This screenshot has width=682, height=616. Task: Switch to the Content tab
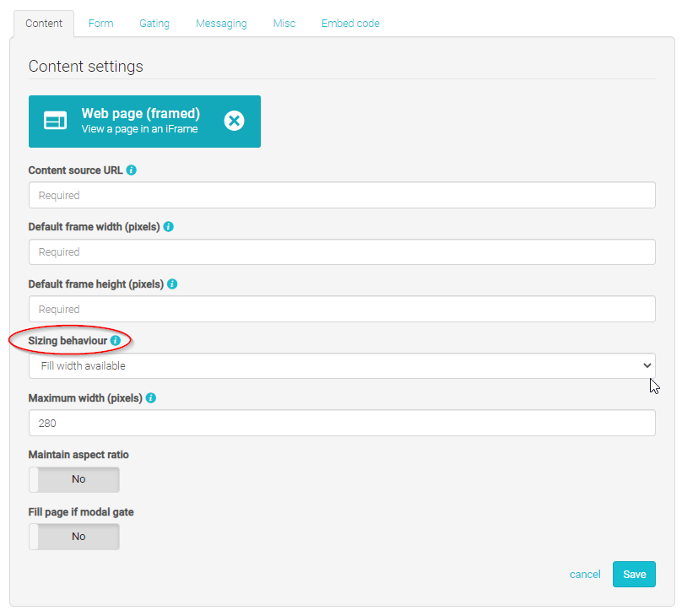(x=44, y=24)
